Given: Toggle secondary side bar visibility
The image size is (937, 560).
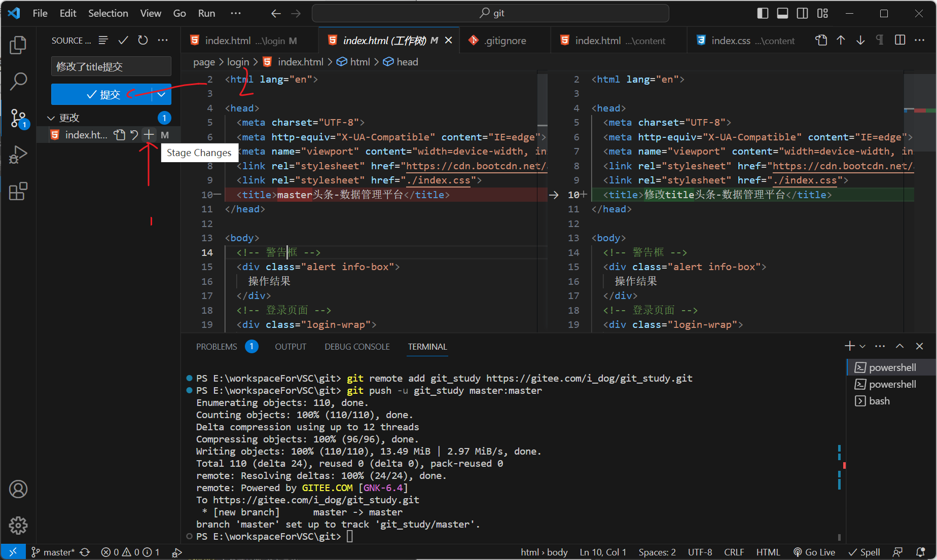Looking at the screenshot, I should [803, 13].
